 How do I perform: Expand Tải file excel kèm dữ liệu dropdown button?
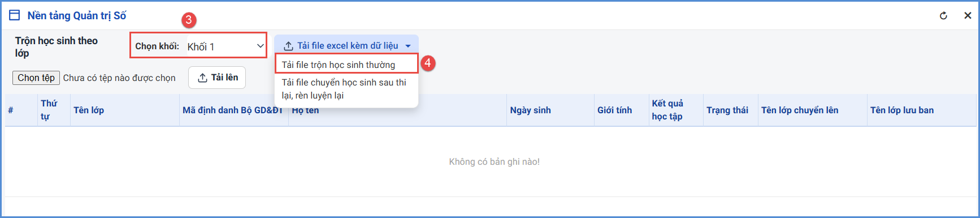tap(346, 46)
